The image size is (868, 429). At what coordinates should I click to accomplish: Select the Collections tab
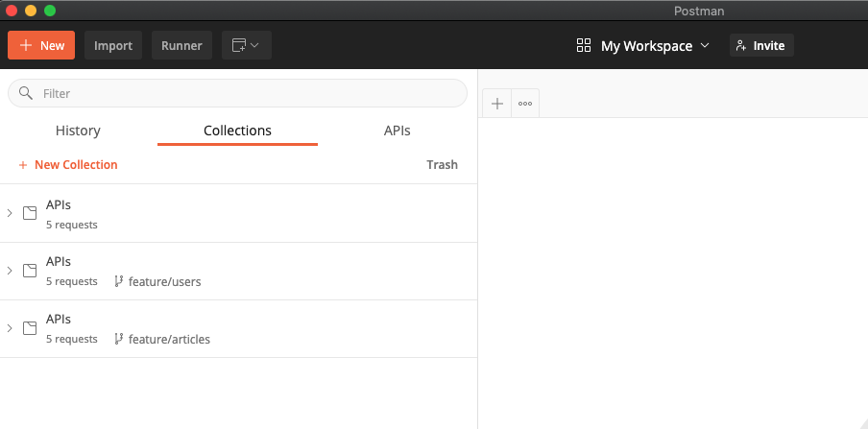pos(237,131)
